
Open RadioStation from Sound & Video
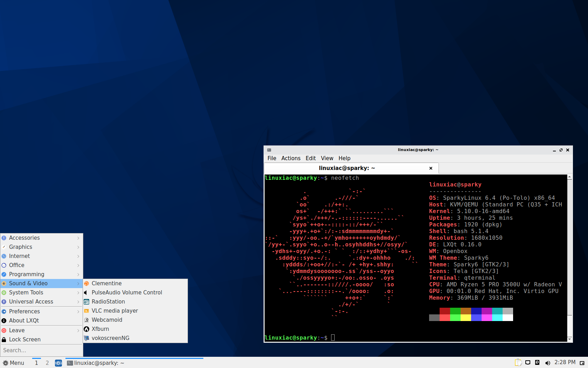[135, 301]
